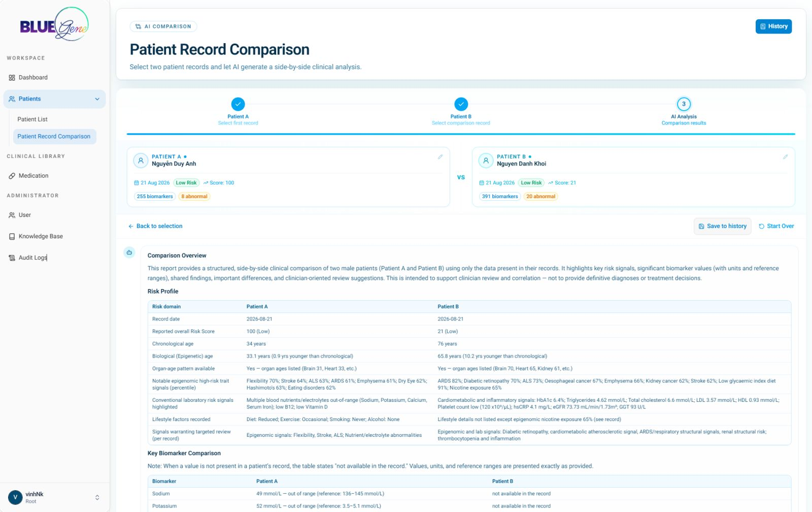Click the User icon in Administrator section
Viewport: 812px width, 512px height.
pyautogui.click(x=12, y=215)
